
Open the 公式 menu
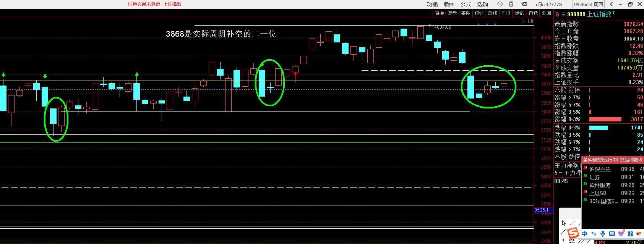click(466, 4)
